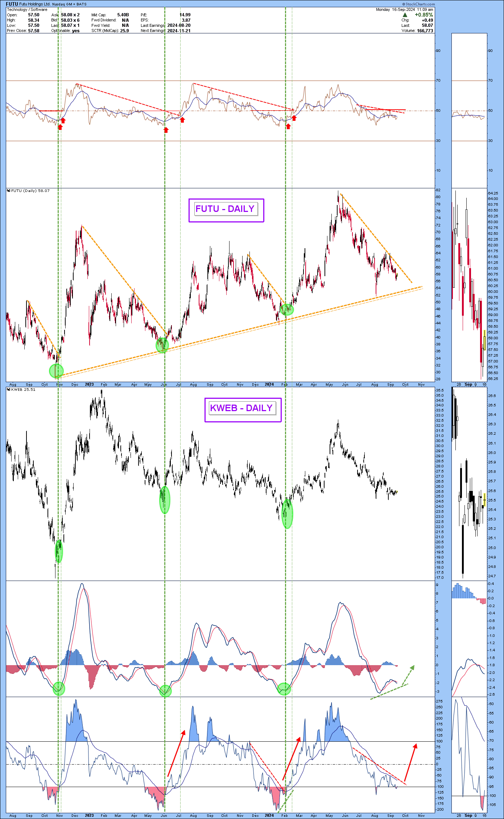Select the KWEB - DAILY purple label
The width and height of the screenshot is (504, 819).
243,409
